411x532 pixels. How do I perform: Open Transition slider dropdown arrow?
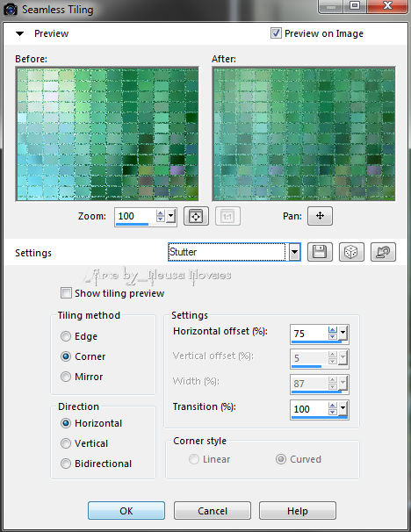point(342,408)
